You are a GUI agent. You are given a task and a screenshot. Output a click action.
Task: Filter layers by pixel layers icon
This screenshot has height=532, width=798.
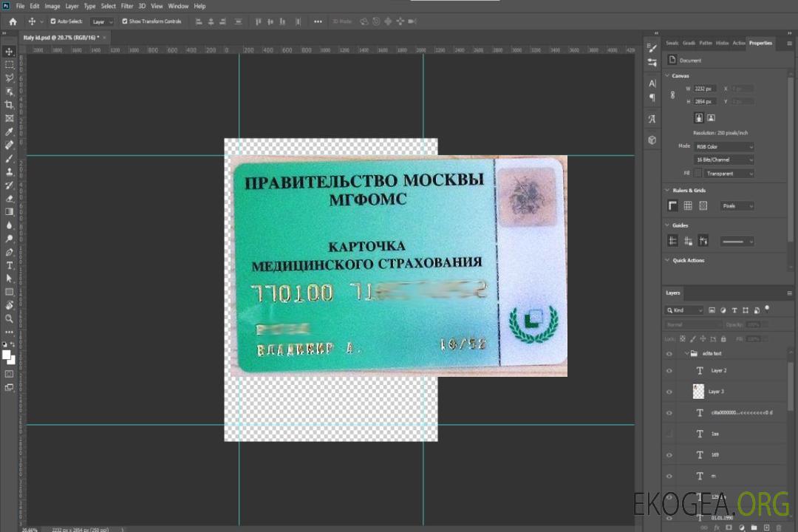(x=712, y=310)
